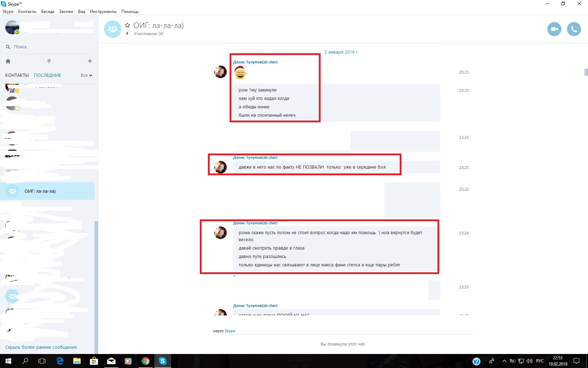
Task: Click the contact list scrollbar thumb
Action: 96,287
